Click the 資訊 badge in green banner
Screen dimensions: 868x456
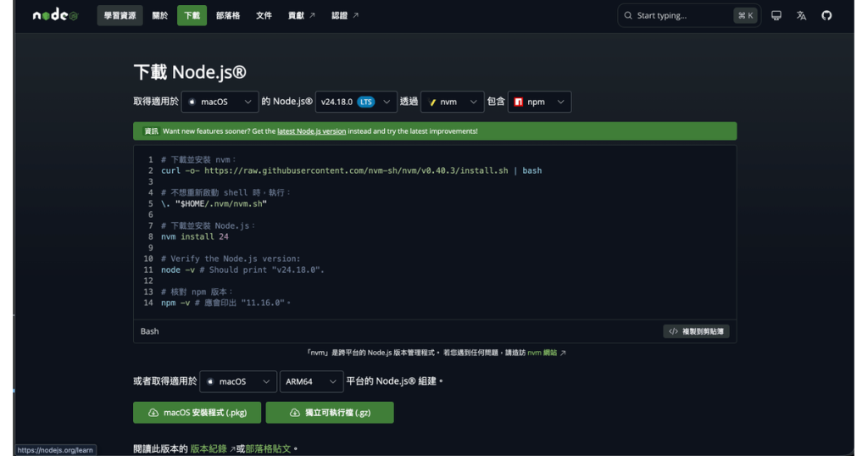(x=151, y=131)
